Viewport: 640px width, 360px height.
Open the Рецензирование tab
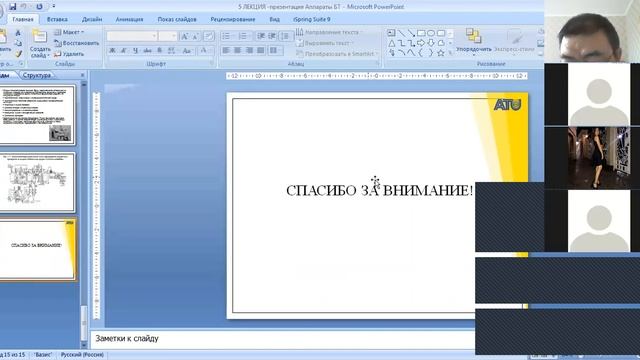(233, 19)
